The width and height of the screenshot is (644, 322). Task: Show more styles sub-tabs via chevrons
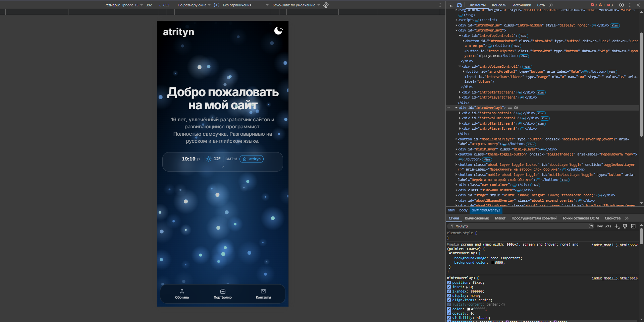[627, 218]
